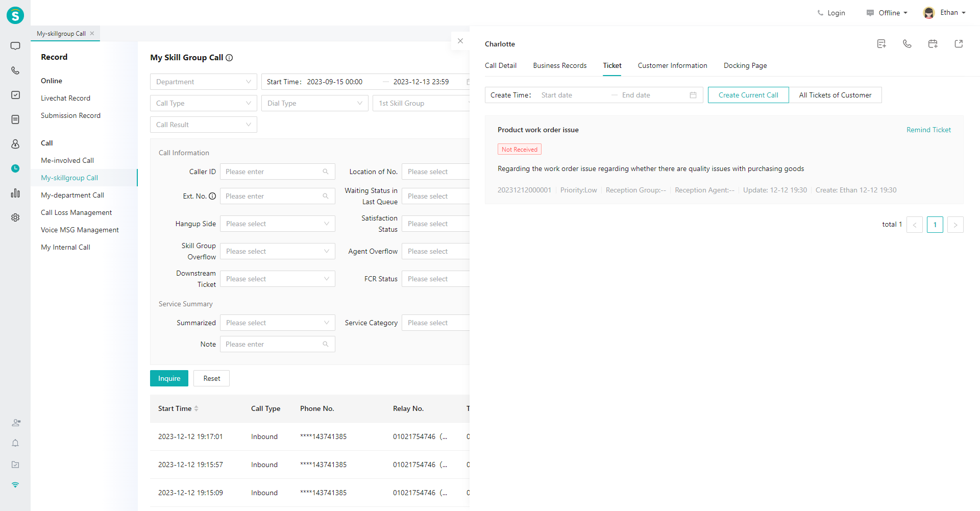Click Create Current Call button
The image size is (980, 511).
[x=748, y=95]
